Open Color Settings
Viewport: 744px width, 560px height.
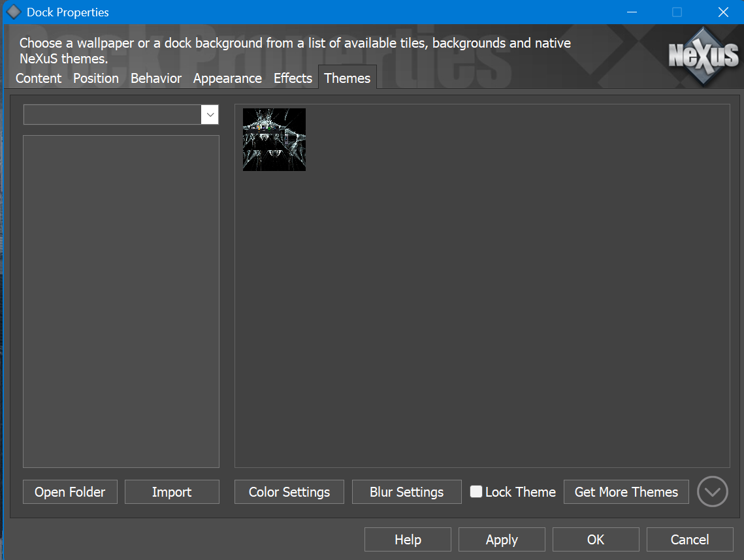click(x=289, y=492)
